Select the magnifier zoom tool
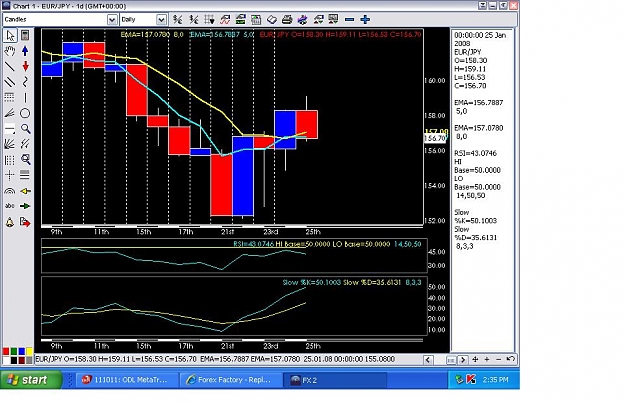Screen dimensions: 625x405 click(25, 129)
